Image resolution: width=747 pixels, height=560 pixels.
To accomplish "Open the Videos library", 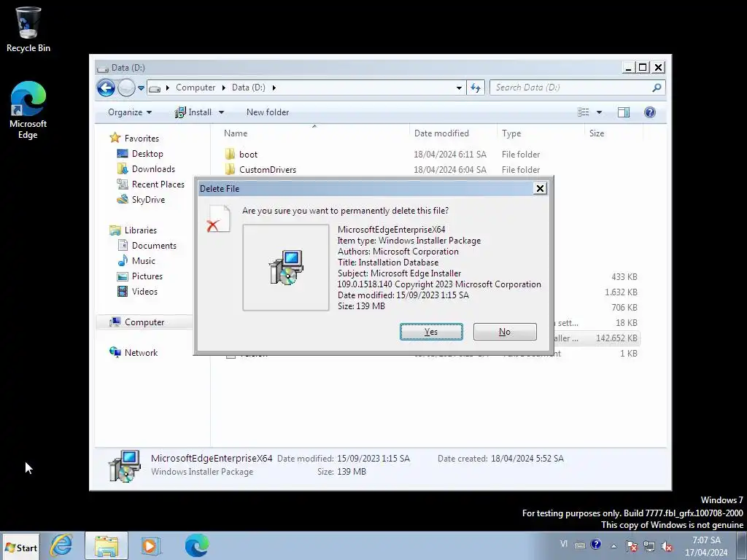I will [x=144, y=292].
